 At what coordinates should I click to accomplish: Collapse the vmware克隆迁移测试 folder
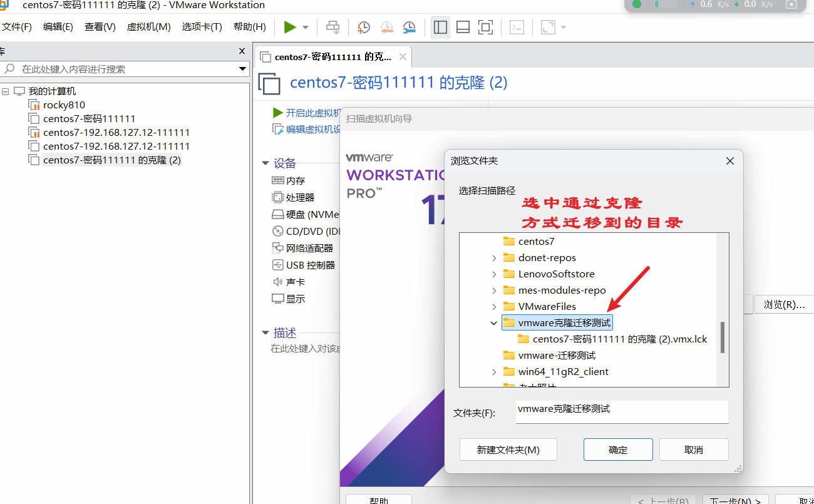494,323
